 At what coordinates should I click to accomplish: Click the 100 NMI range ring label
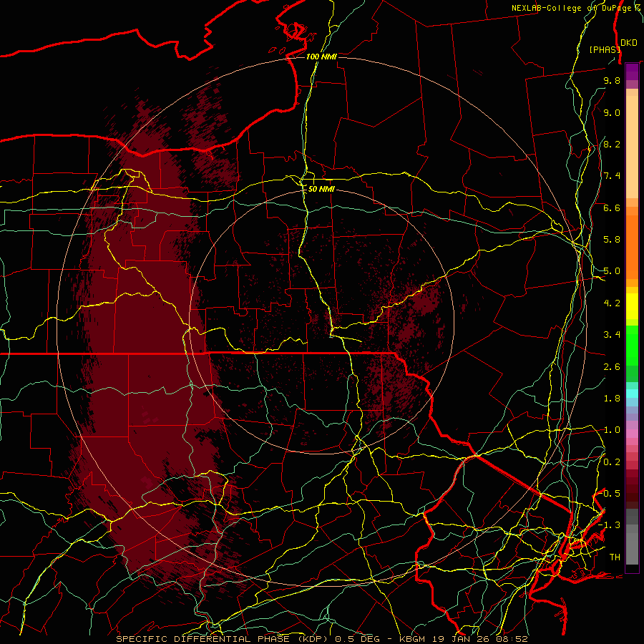[321, 57]
